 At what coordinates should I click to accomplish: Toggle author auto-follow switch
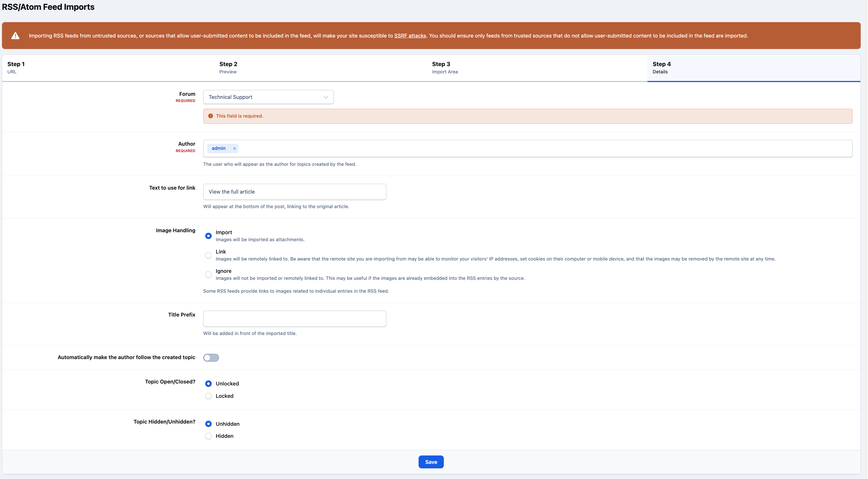point(211,357)
